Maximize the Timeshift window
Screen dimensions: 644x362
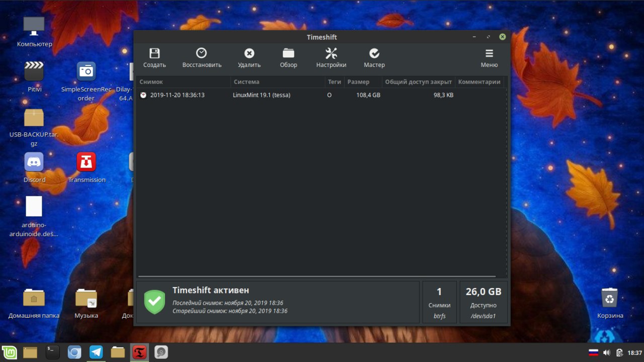488,37
